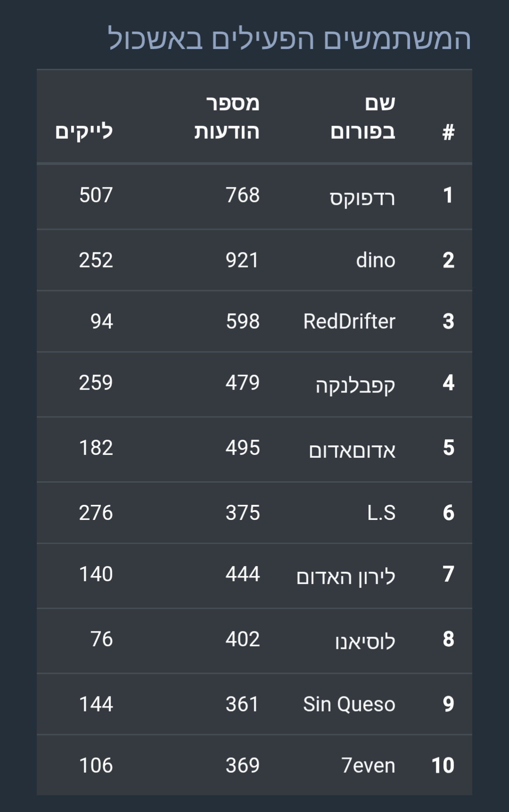Image resolution: width=509 pixels, height=812 pixels.
Task: Select the user לירון האדום
Action: pyautogui.click(x=346, y=576)
